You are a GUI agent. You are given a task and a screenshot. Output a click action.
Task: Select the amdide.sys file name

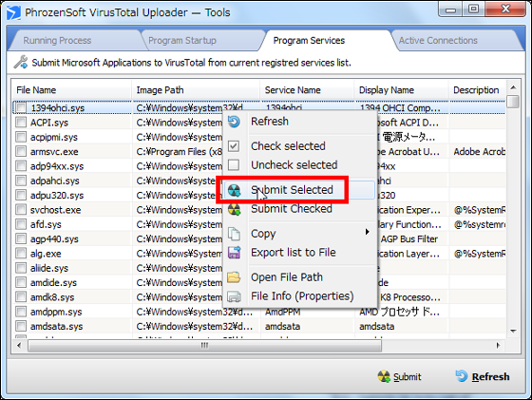coord(53,283)
